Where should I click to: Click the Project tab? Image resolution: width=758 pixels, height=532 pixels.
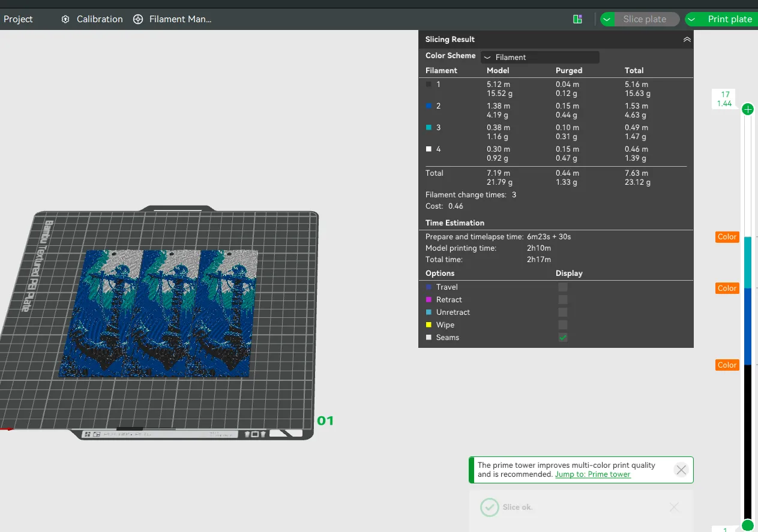click(18, 19)
